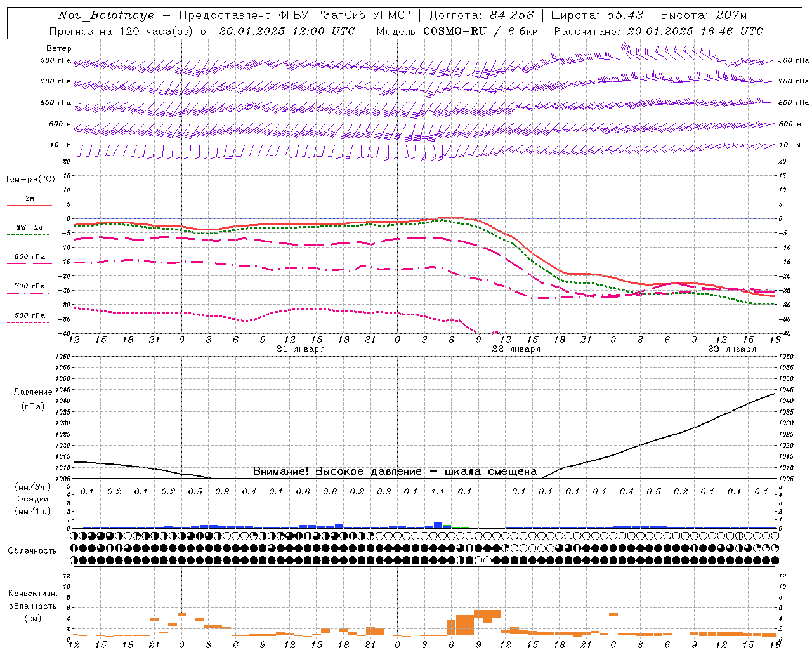Click the date label 21 января
Image resolution: width=812 pixels, height=650 pixels.
point(301,349)
